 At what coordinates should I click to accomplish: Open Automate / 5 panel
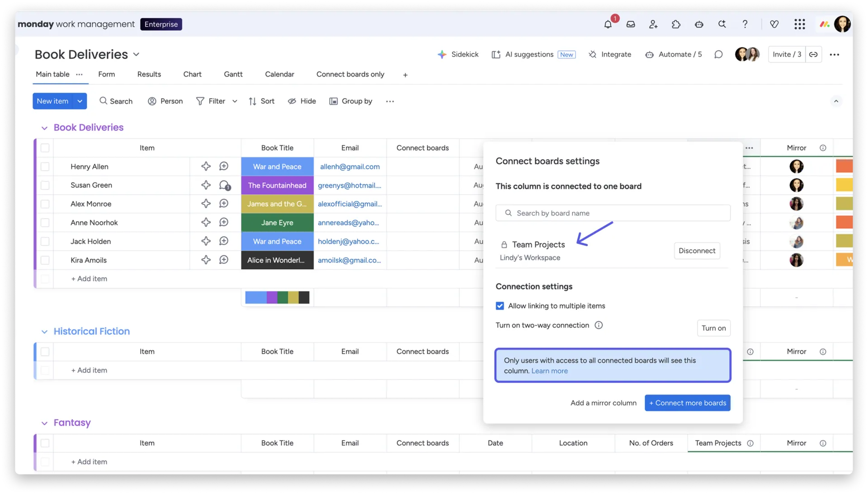pyautogui.click(x=674, y=54)
